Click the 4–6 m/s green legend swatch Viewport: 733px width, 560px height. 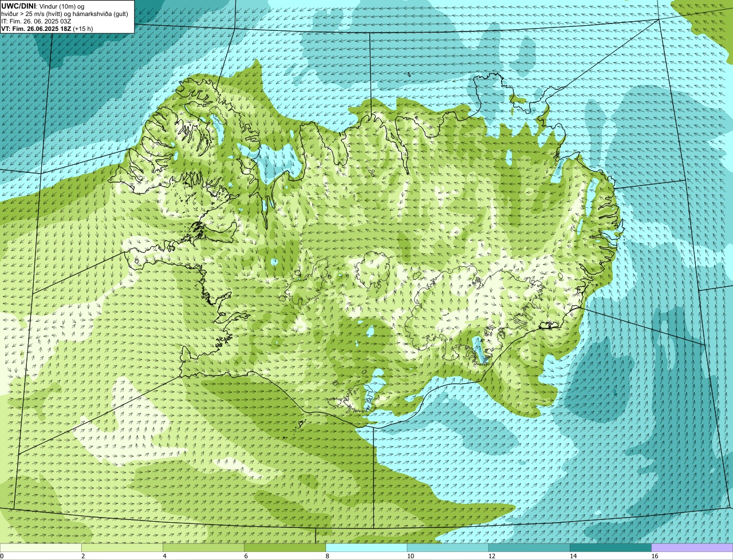(x=204, y=548)
